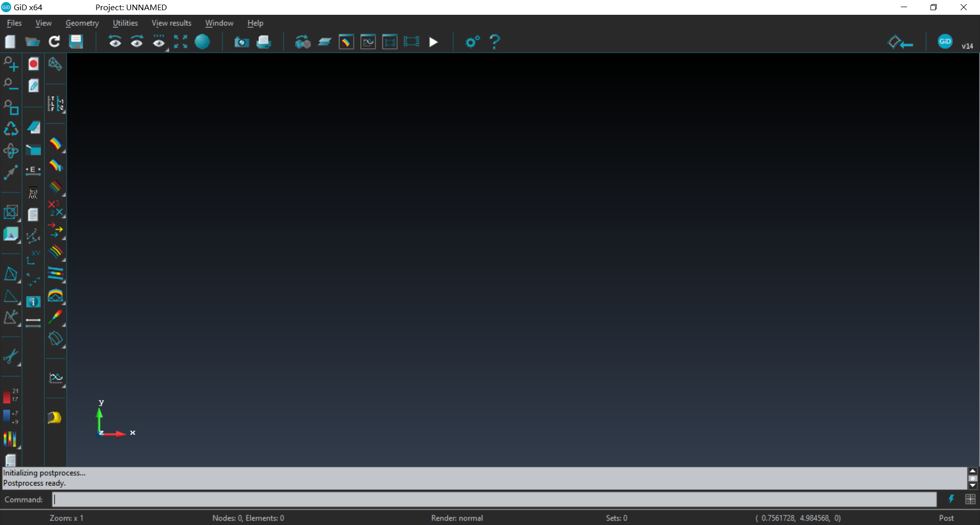Click the diamond arrow icon at top right
The height and width of the screenshot is (525, 980).
(900, 42)
